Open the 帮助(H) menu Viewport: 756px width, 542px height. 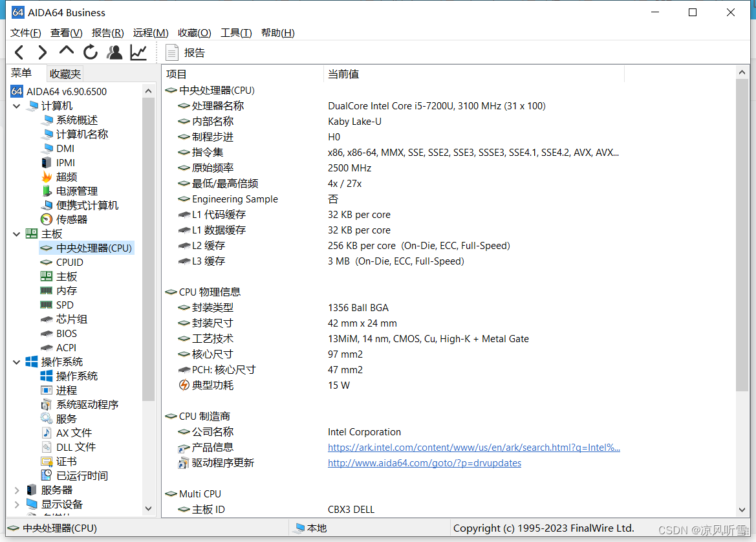[x=278, y=33]
